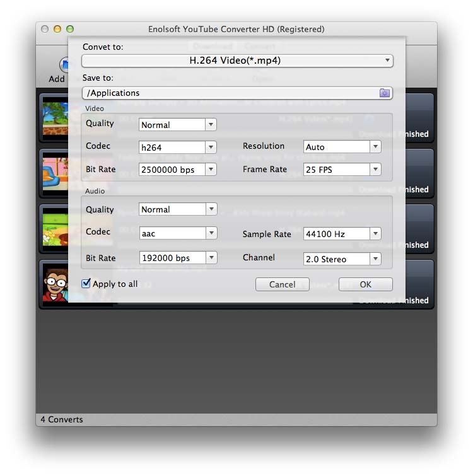Select the third video thumbnail with green scene
Image resolution: width=473 pixels, height=476 pixels.
55,229
